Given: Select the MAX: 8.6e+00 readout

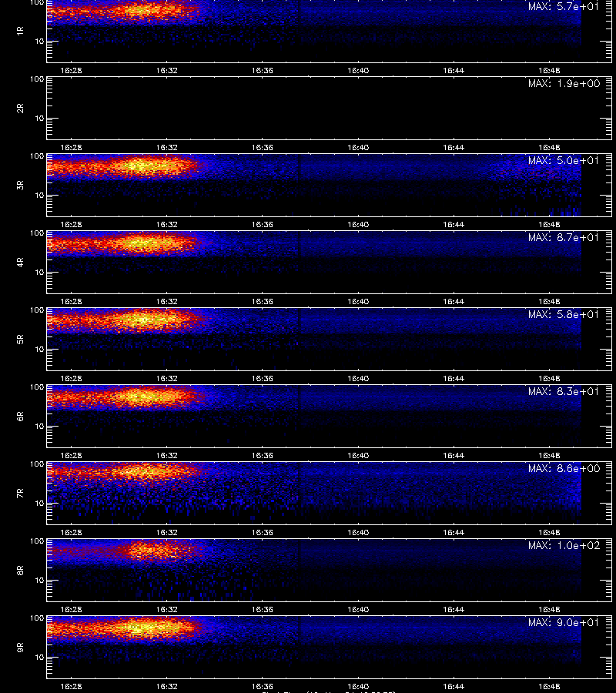Looking at the screenshot, I should click(x=564, y=468).
